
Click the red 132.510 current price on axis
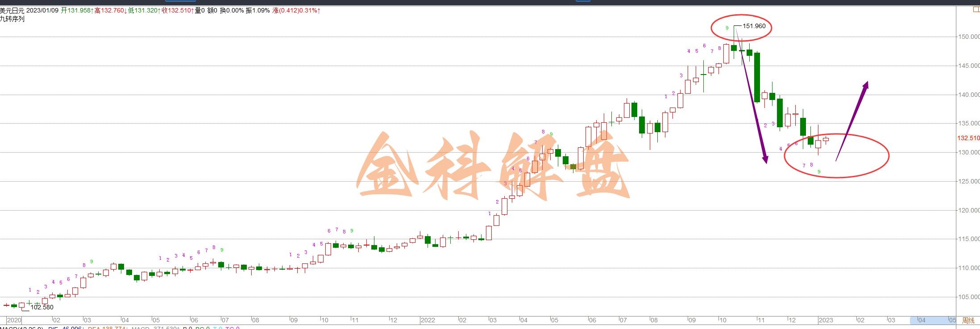(968, 138)
